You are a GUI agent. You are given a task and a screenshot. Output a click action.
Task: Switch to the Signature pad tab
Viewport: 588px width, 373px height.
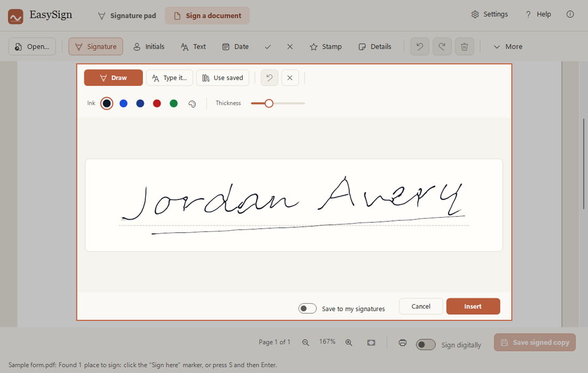coord(127,16)
